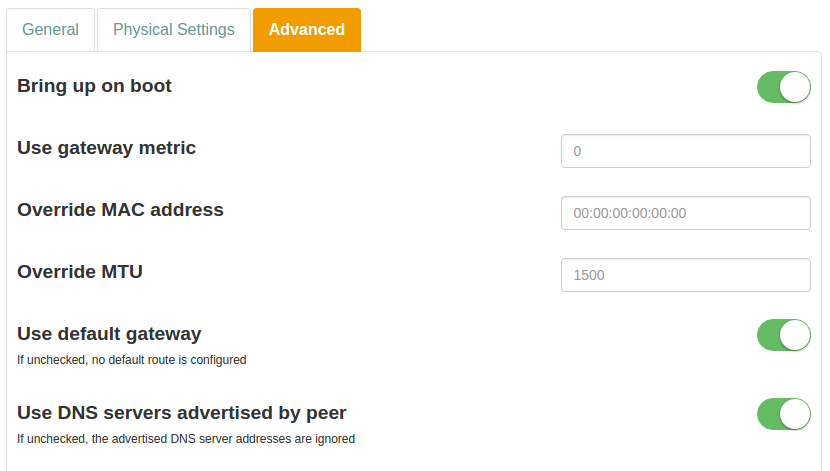Click the Override MAC address label text
The image size is (830, 471).
point(121,210)
